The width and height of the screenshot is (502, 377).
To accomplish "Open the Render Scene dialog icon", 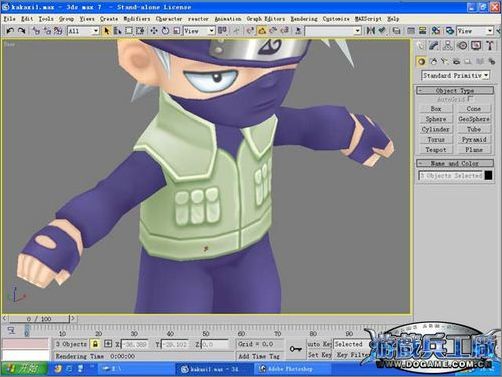I will click(x=450, y=31).
